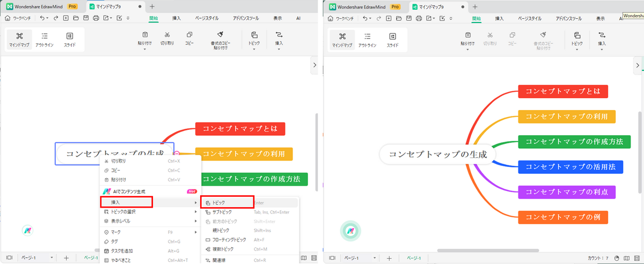Choose トピックの選択 in the context menu
Image resolution: width=644 pixels, height=264 pixels.
pos(150,211)
